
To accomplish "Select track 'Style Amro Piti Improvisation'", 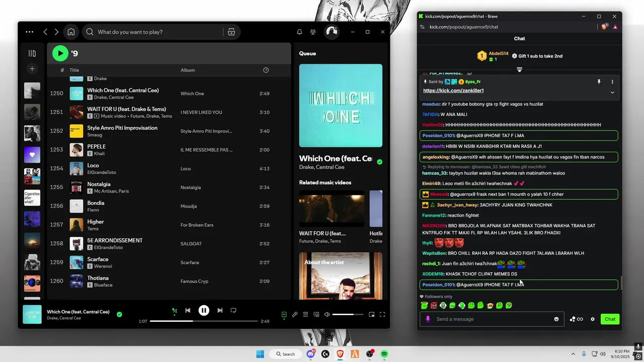I will pyautogui.click(x=122, y=128).
